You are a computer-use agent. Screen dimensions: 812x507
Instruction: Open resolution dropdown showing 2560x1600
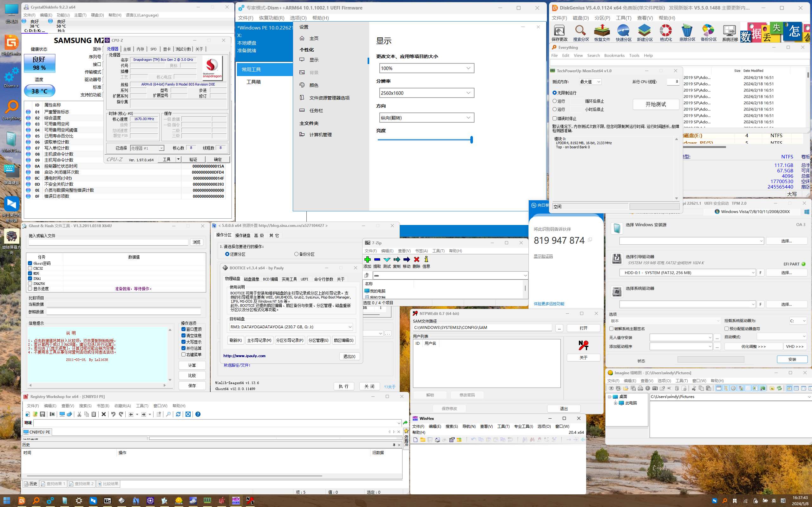coord(427,93)
